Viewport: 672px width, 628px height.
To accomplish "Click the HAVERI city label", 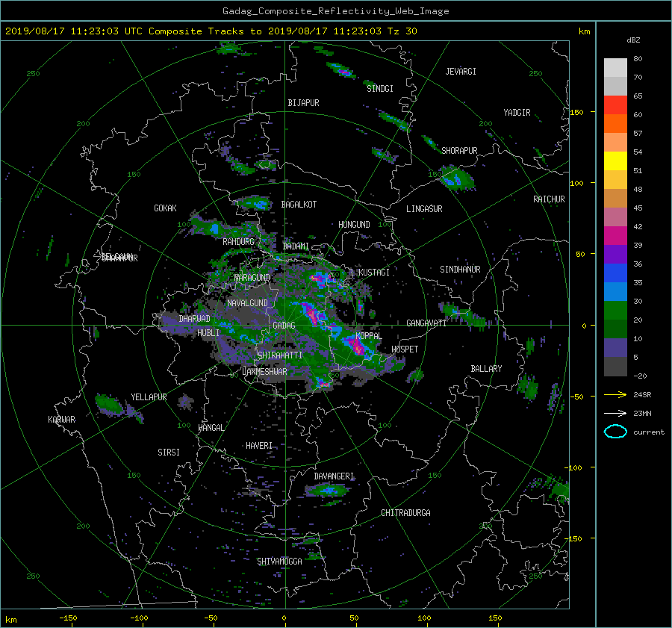I will tap(259, 447).
